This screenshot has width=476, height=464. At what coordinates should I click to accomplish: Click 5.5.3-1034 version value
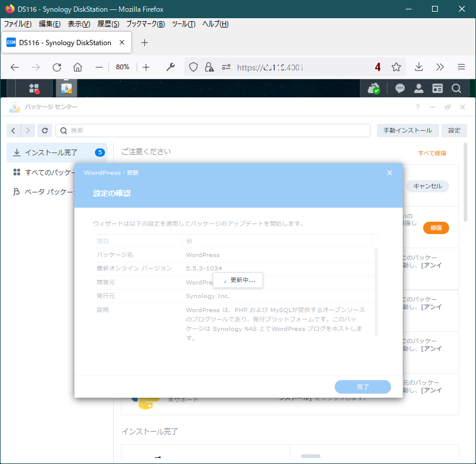pyautogui.click(x=204, y=268)
